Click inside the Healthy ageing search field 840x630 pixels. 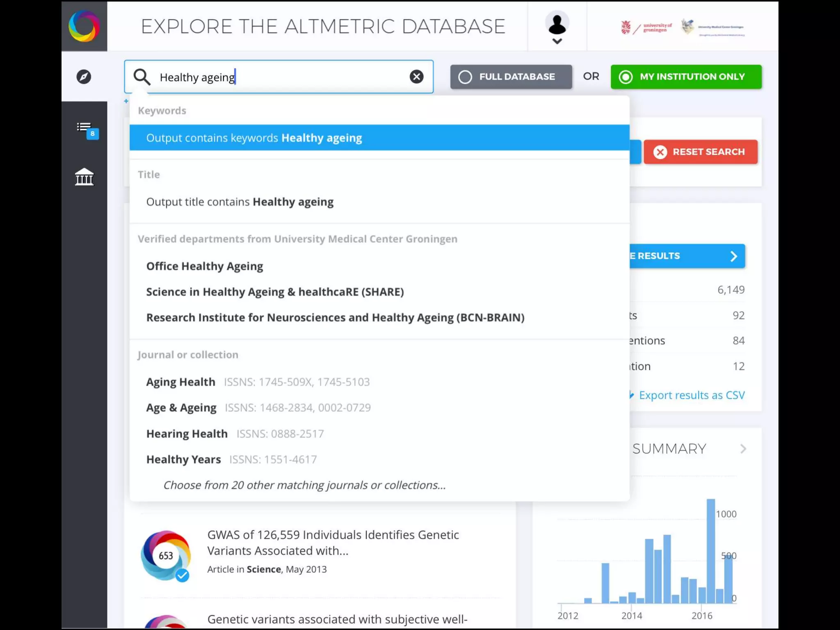pyautogui.click(x=279, y=77)
